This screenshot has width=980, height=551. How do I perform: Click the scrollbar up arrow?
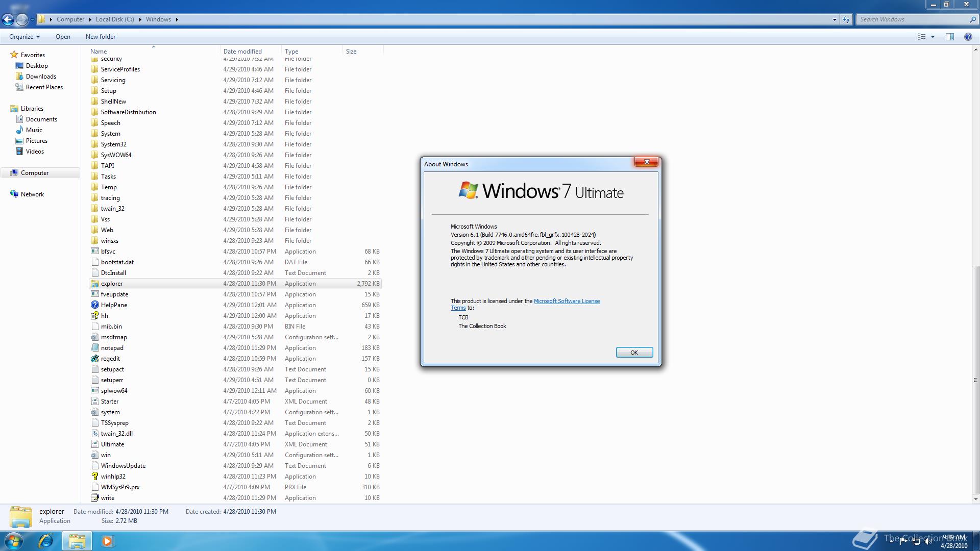[x=975, y=50]
